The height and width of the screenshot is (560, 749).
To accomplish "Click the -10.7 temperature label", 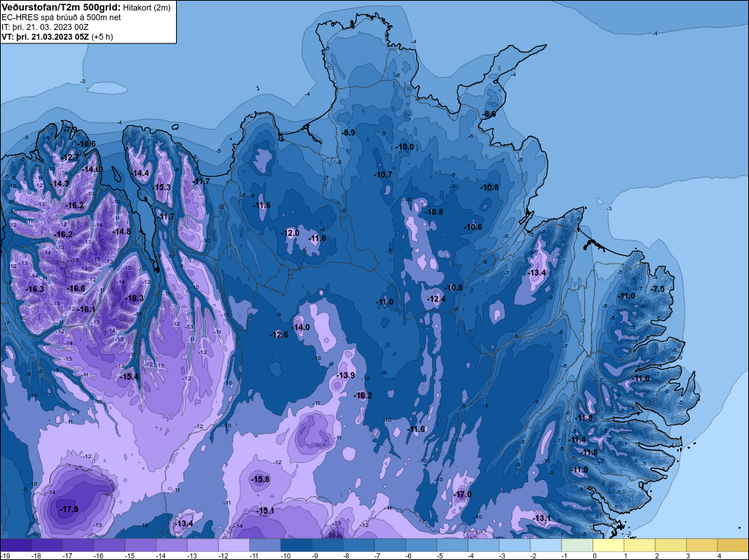I will pyautogui.click(x=383, y=174).
